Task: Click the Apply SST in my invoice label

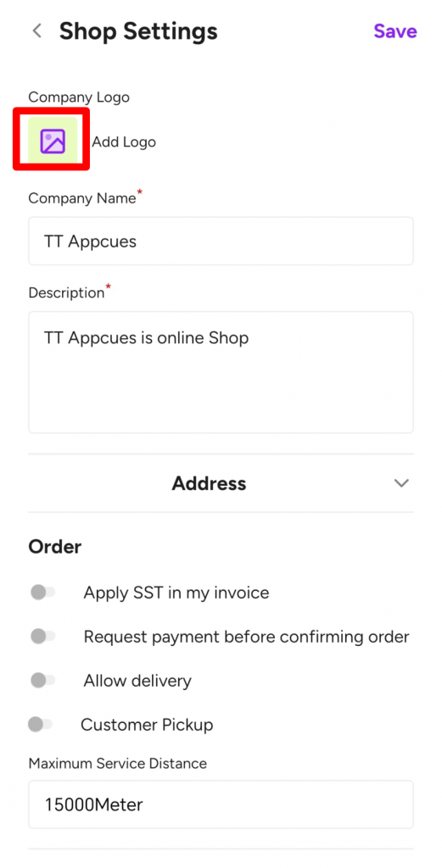Action: click(x=176, y=593)
